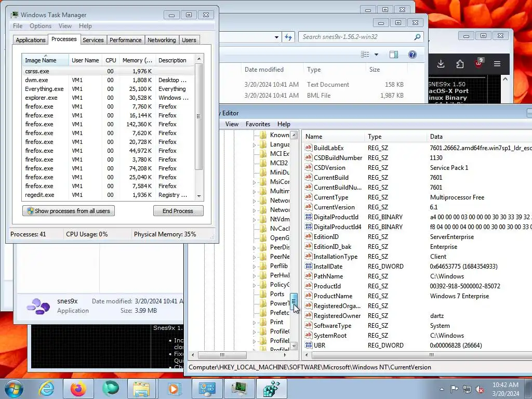Open the Task Manager Options menu

tap(41, 26)
